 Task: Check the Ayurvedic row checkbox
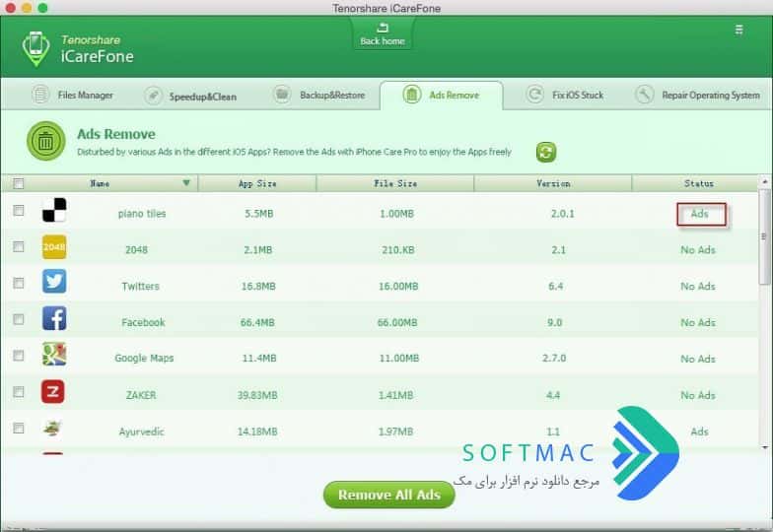[x=18, y=428]
